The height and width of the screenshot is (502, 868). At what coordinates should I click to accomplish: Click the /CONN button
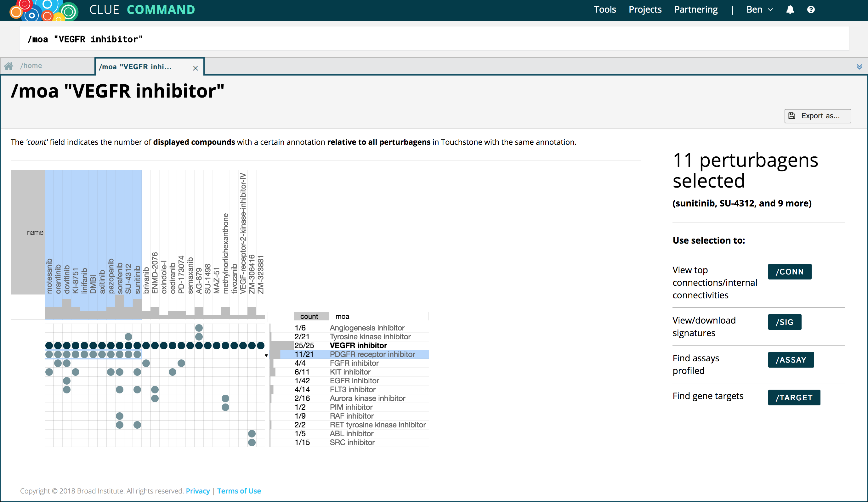(790, 272)
